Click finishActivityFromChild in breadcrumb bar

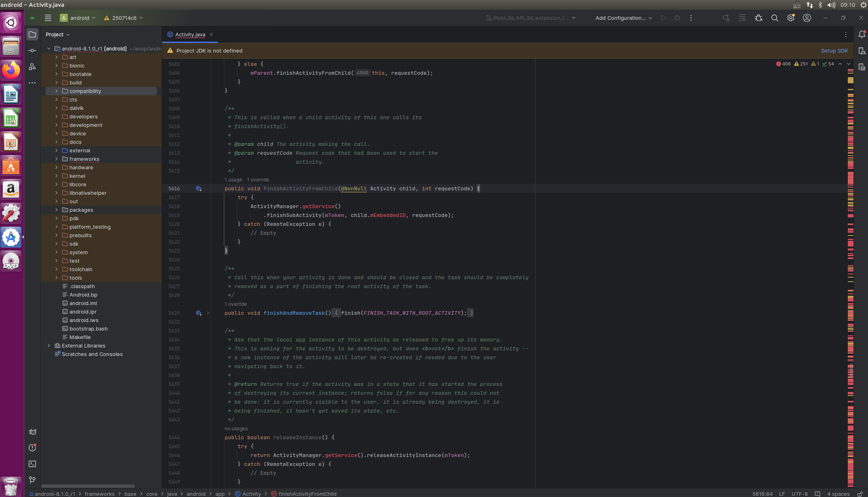[304, 494]
